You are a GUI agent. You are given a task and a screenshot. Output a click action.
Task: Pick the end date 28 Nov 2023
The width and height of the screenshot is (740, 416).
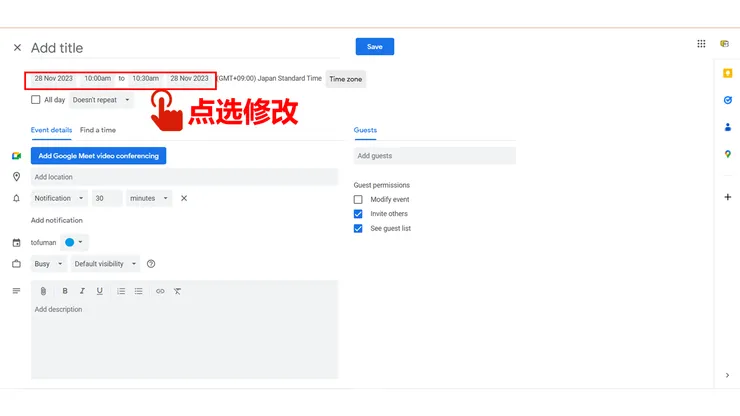(189, 79)
